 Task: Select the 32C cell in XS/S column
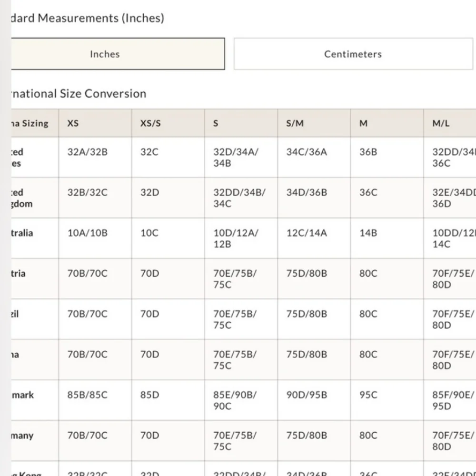(x=168, y=157)
